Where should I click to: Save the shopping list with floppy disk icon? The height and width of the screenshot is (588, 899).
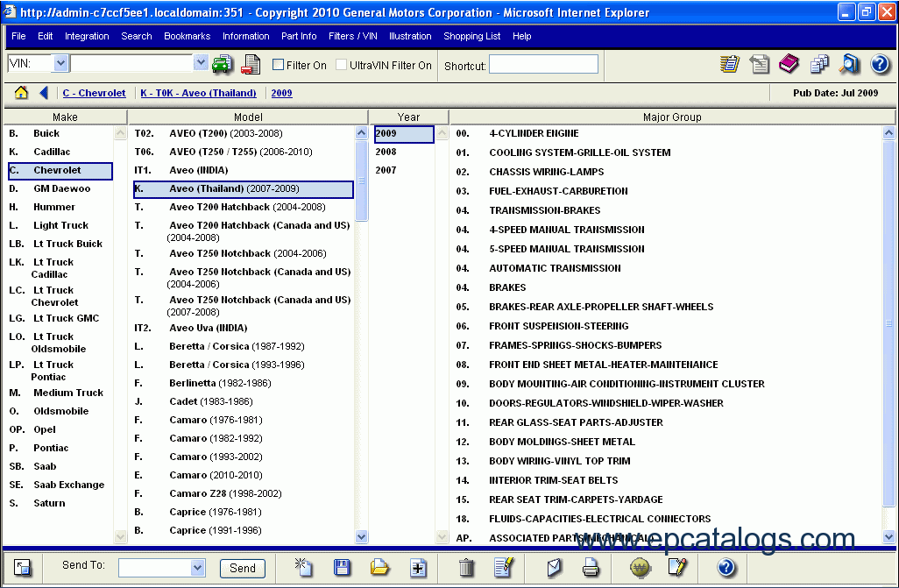point(342,568)
